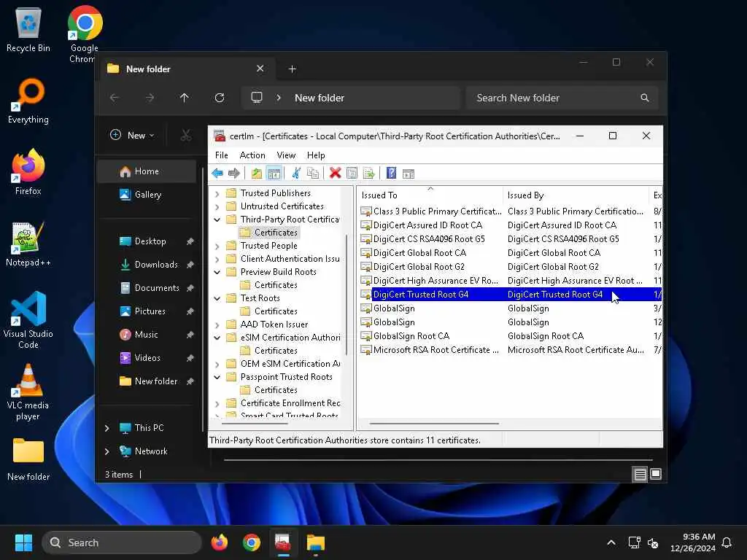Expand Network in Explorer sidebar
This screenshot has height=560, width=747.
point(107,451)
